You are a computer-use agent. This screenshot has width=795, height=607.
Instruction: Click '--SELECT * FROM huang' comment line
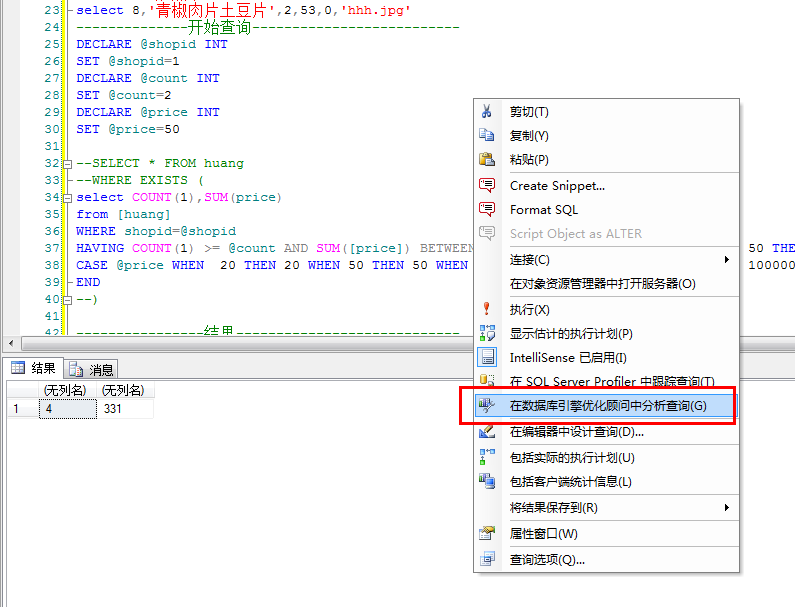160,163
